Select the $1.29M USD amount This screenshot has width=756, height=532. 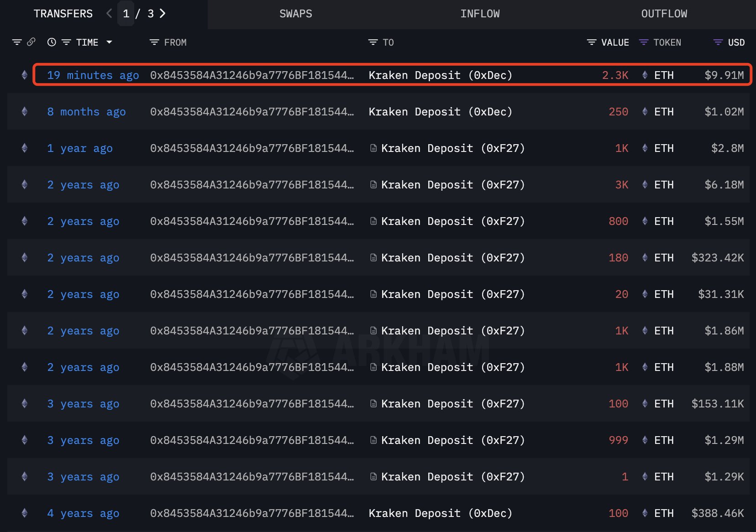click(x=724, y=440)
